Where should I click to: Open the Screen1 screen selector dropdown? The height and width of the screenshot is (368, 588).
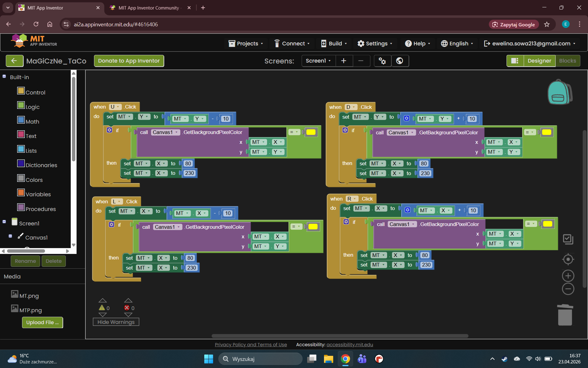point(318,61)
